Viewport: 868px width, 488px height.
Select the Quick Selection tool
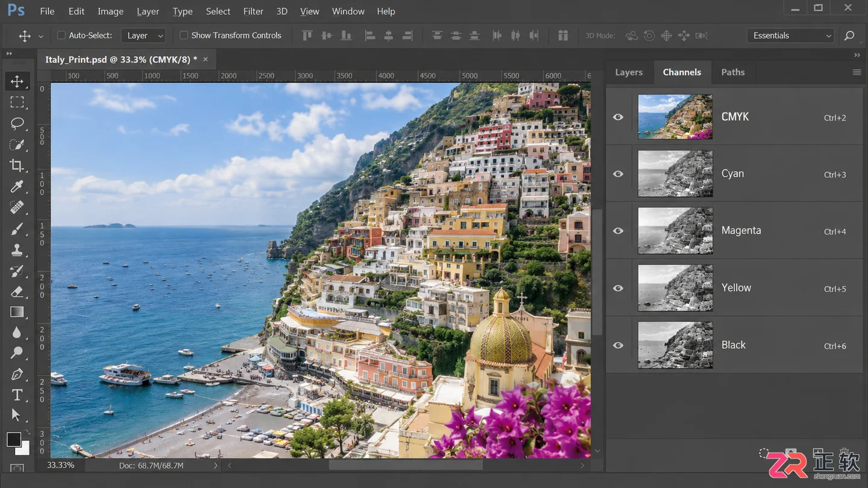[x=17, y=145]
